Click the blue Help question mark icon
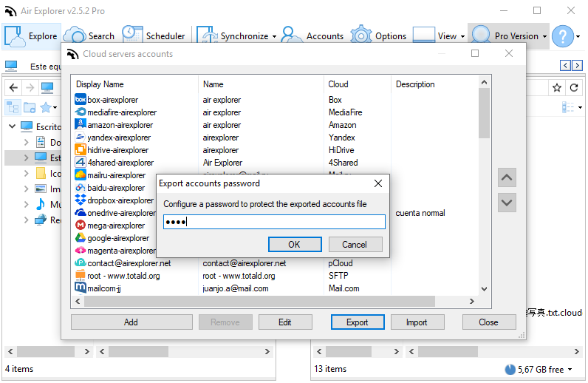588x383 pixels. 562,36
